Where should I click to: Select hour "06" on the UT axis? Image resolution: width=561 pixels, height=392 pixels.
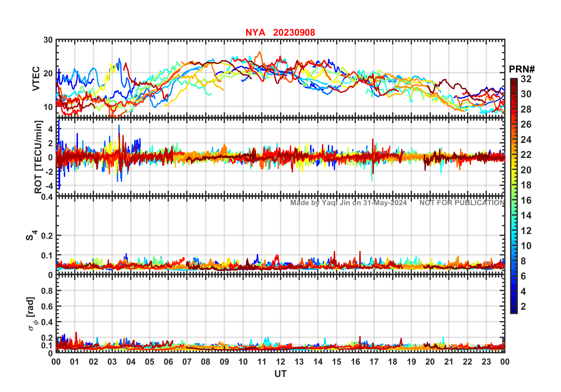(168, 362)
